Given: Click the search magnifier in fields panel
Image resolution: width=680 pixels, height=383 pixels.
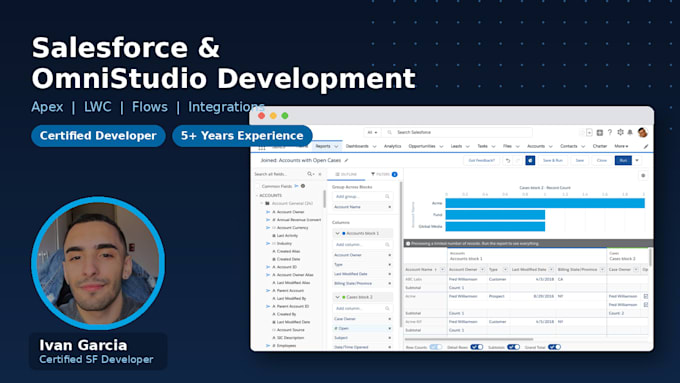Looking at the screenshot, I should point(311,174).
